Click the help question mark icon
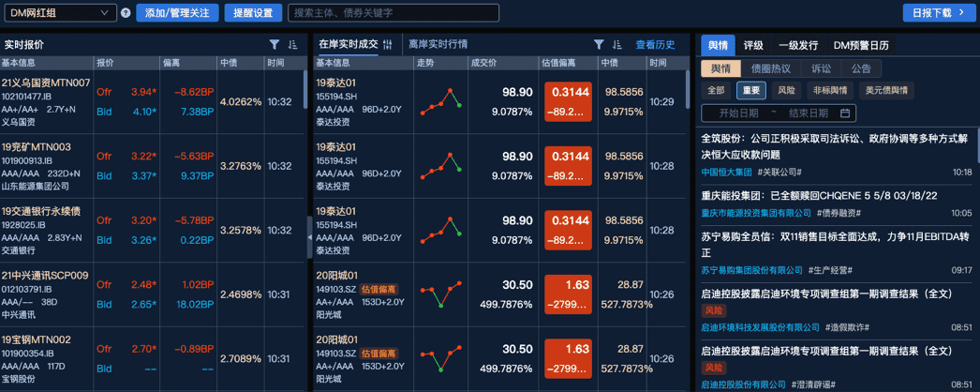The height and width of the screenshot is (392, 980). coord(126,13)
